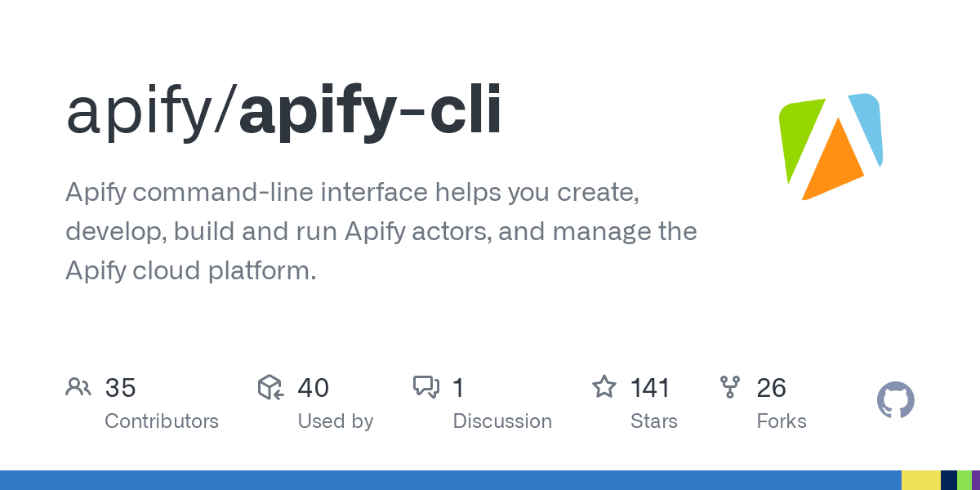Select the apify/ owner prefix
Viewport: 980px width, 490px height.
152,113
